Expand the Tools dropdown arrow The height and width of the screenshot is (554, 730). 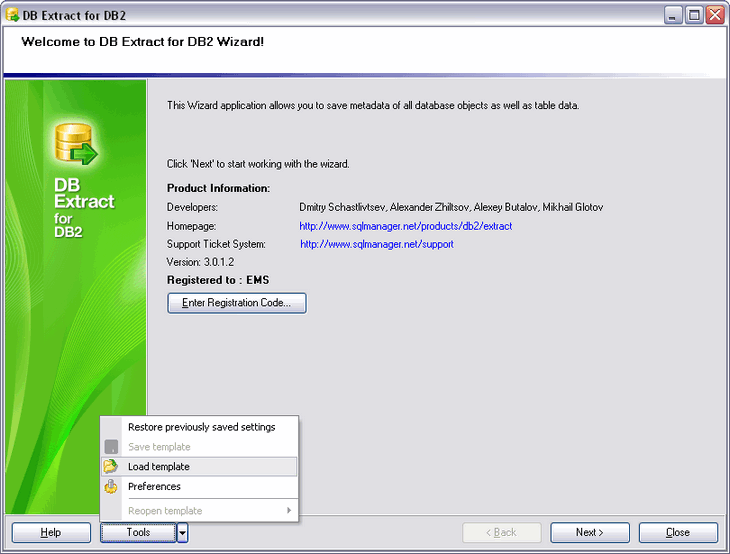pos(183,533)
